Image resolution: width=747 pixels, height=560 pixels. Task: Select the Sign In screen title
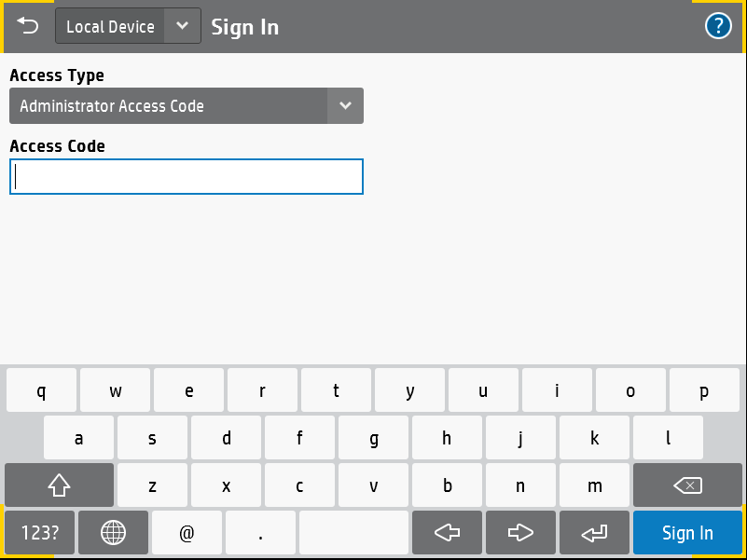244,27
